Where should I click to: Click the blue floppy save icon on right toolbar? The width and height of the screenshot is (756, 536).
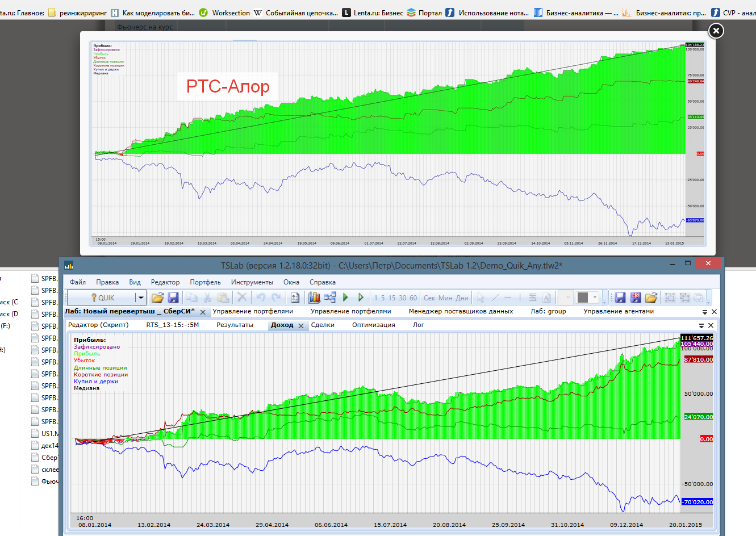click(620, 298)
